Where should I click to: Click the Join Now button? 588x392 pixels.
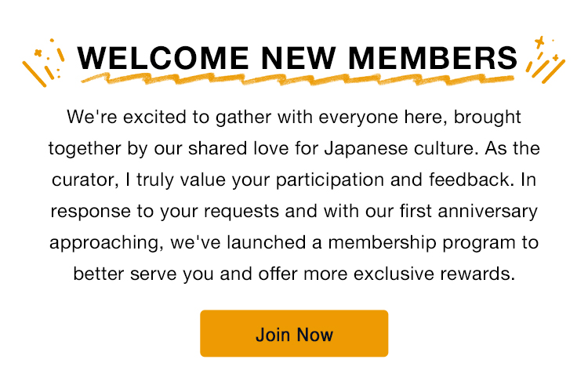tap(294, 334)
